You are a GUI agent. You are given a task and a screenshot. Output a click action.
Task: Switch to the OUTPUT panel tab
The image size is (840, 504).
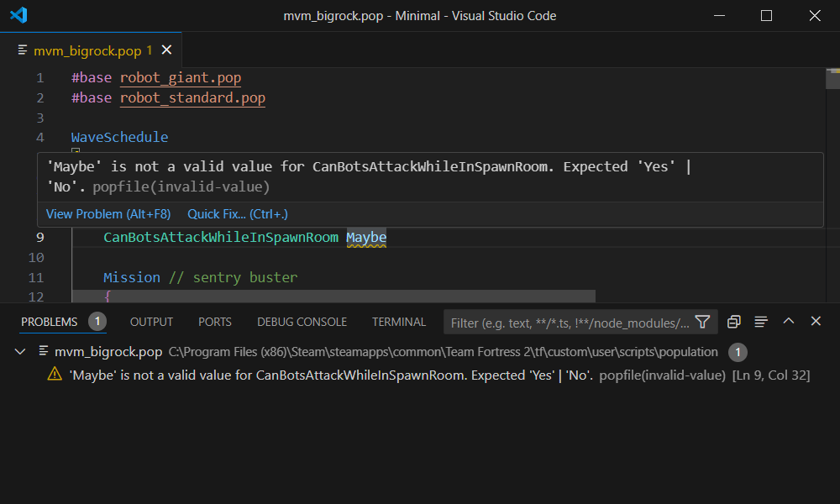click(x=151, y=322)
